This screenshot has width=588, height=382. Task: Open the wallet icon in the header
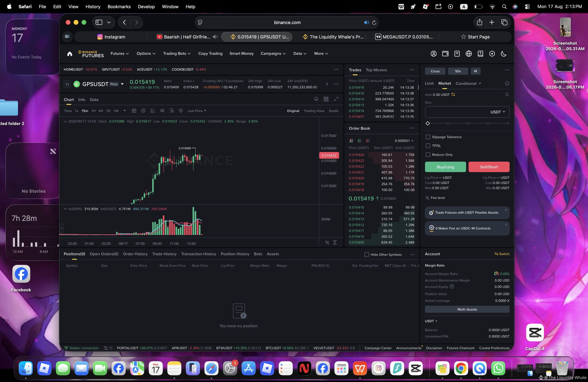click(445, 54)
